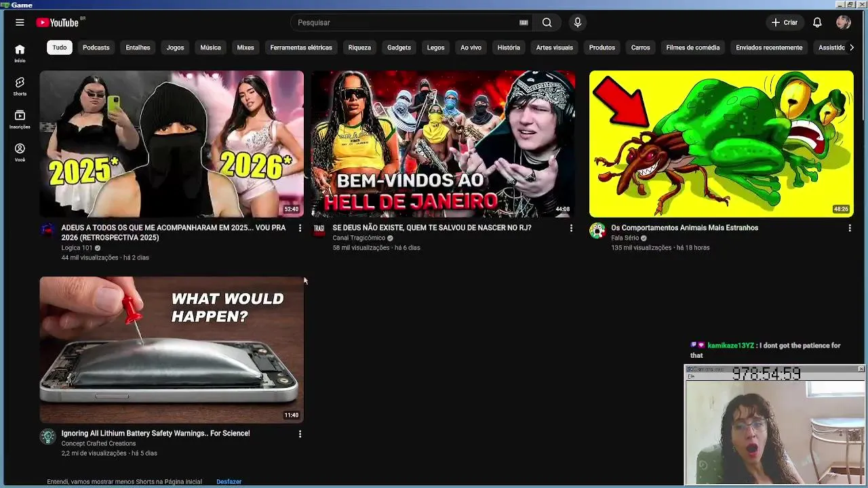
Task: Select the Legos filter chip
Action: click(436, 47)
